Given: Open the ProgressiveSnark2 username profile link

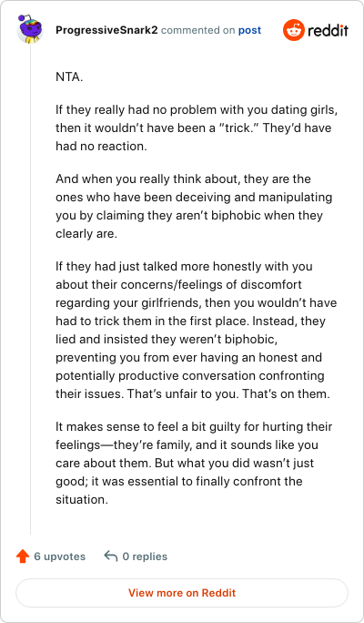Looking at the screenshot, I should (107, 30).
